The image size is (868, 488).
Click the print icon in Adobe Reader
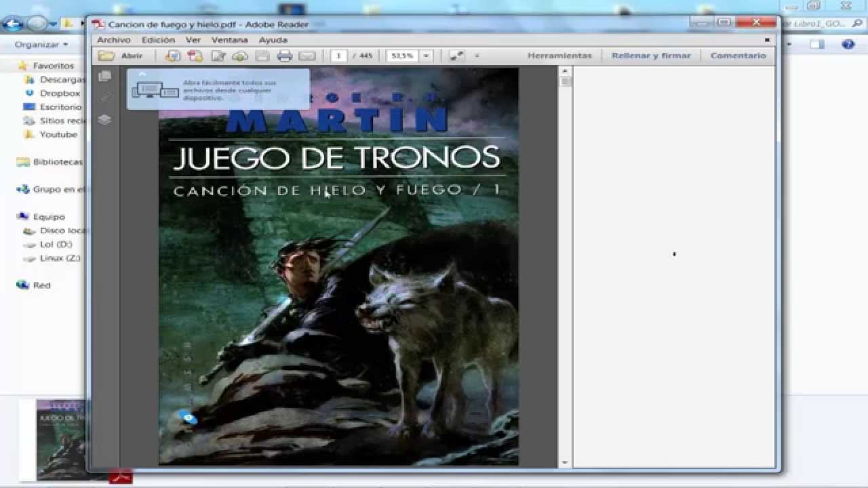[x=285, y=56]
